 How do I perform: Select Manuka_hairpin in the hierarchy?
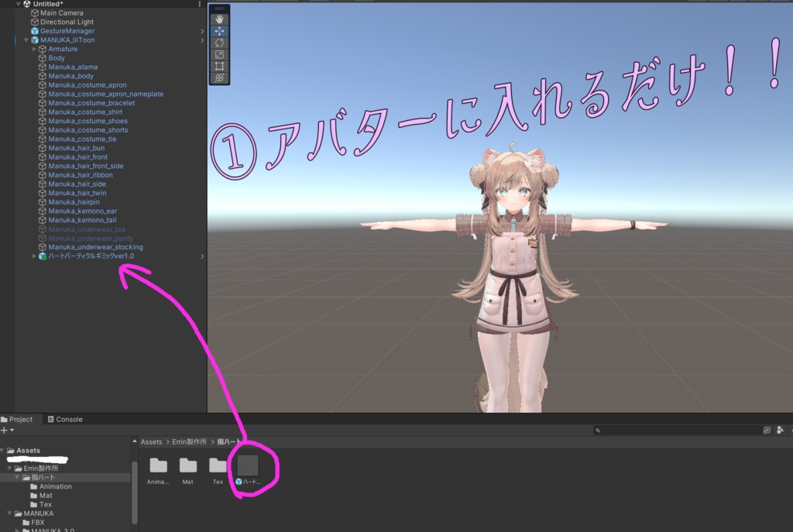[74, 202]
